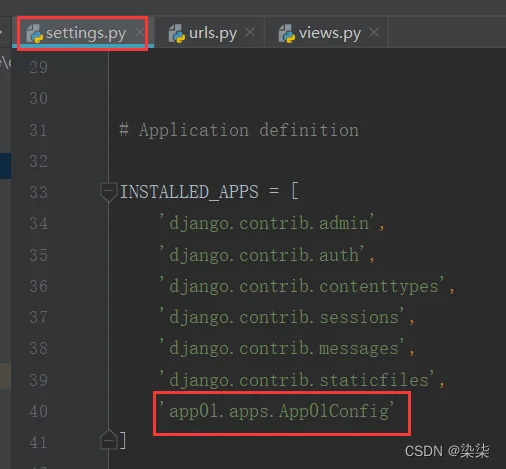Click line number 31 in gutter

click(x=38, y=130)
